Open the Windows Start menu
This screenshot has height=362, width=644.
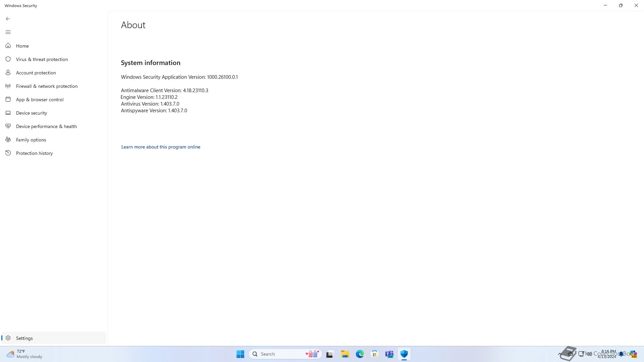tap(240, 354)
